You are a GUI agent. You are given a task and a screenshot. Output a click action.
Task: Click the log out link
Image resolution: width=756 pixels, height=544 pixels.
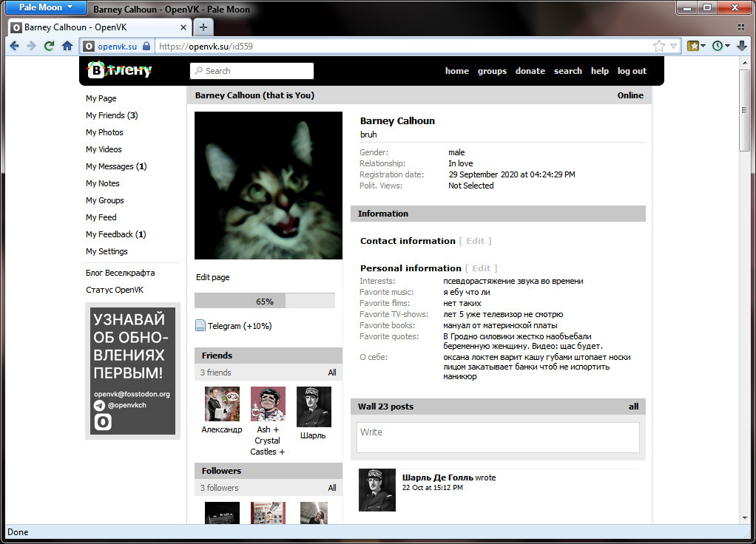pos(632,71)
